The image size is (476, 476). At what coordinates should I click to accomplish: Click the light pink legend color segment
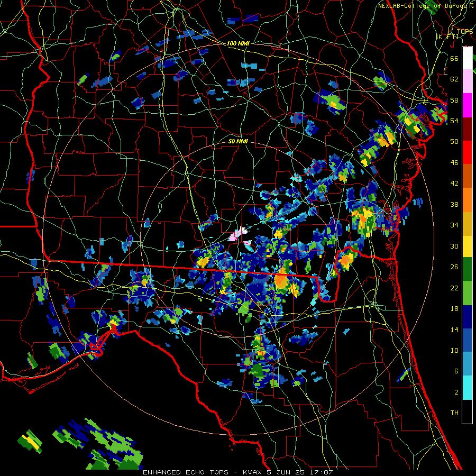[467, 81]
